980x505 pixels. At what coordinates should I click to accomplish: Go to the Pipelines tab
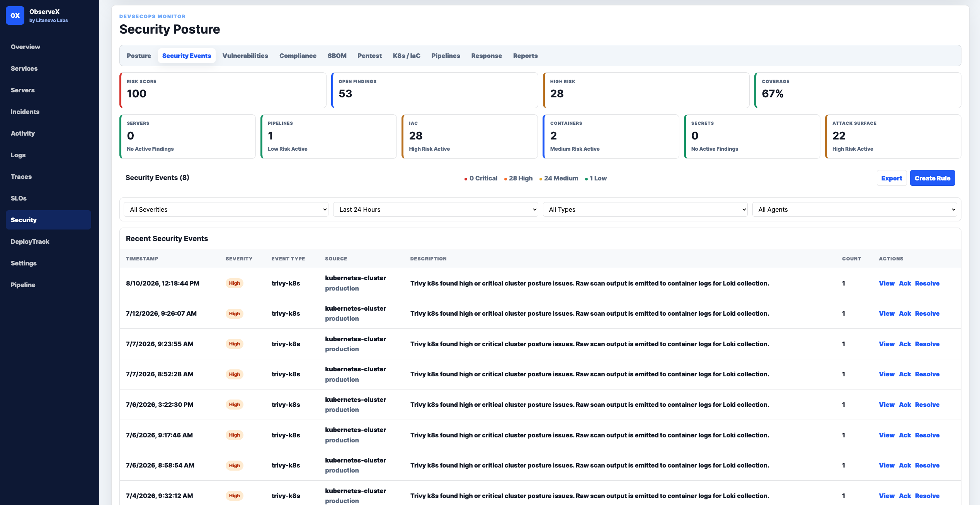[446, 56]
